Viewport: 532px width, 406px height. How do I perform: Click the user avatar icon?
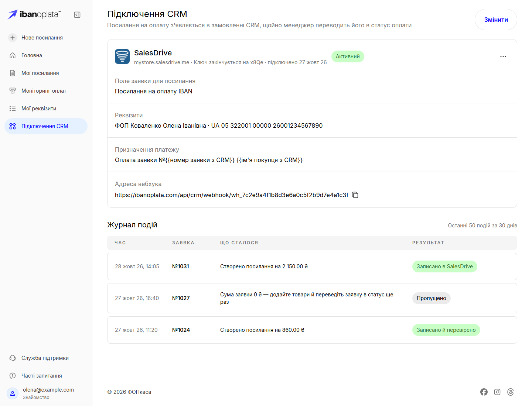coord(13,393)
